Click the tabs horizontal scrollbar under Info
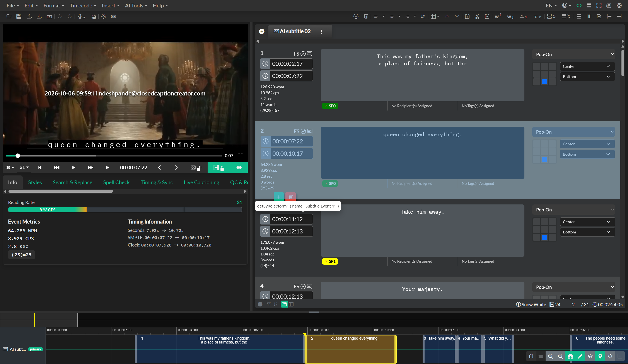 (61, 191)
